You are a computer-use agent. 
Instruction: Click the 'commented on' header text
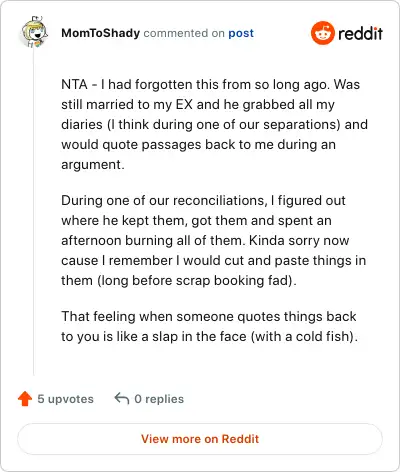click(x=184, y=33)
